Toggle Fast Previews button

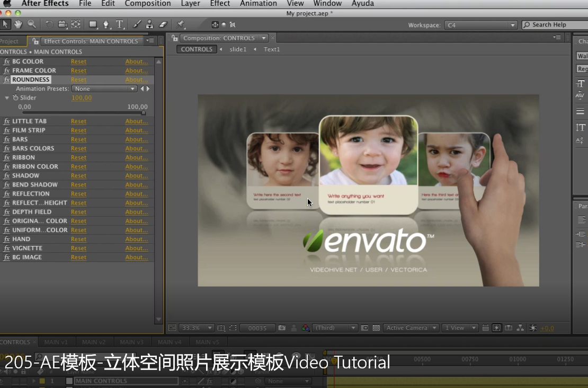coord(496,328)
